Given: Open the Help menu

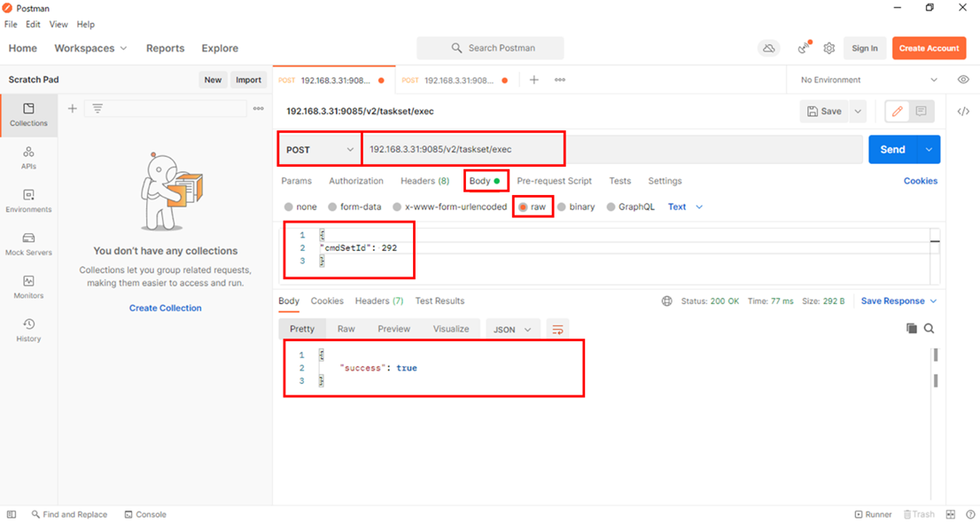Looking at the screenshot, I should point(86,25).
